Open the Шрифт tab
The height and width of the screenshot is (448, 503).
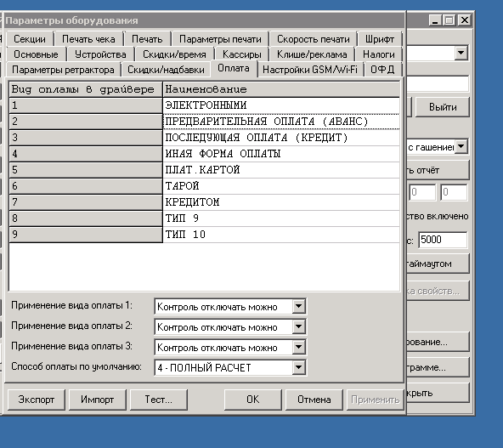380,39
